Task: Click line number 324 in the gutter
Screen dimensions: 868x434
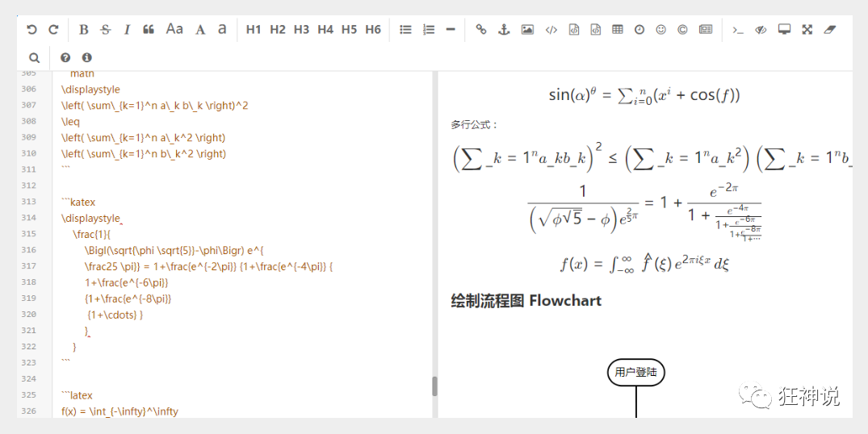Action: click(x=29, y=378)
